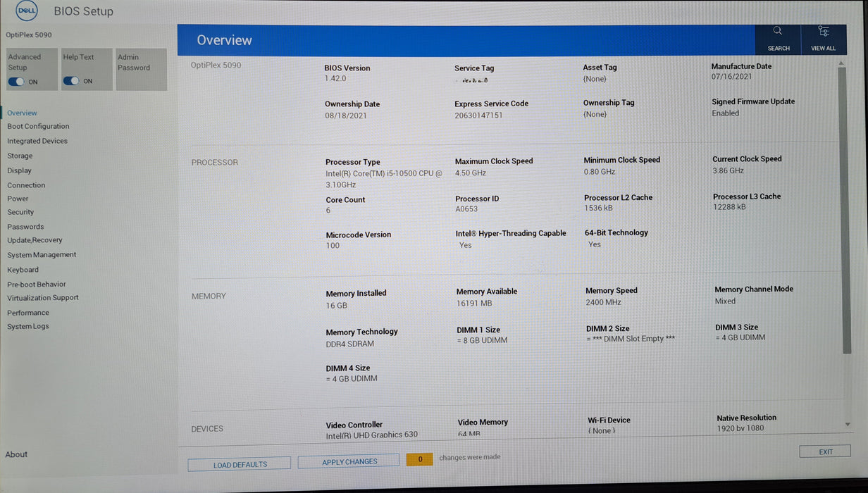Open Virtualization Support section
This screenshot has width=868, height=493.
click(43, 298)
